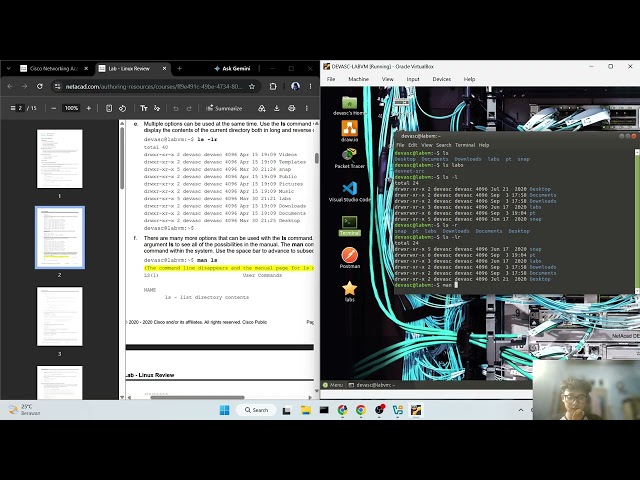Rotate the PDF counterclockwise
The height and width of the screenshot is (480, 640).
click(122, 108)
